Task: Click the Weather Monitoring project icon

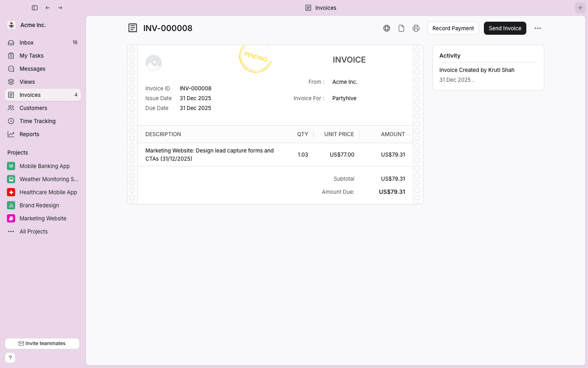Action: [11, 179]
